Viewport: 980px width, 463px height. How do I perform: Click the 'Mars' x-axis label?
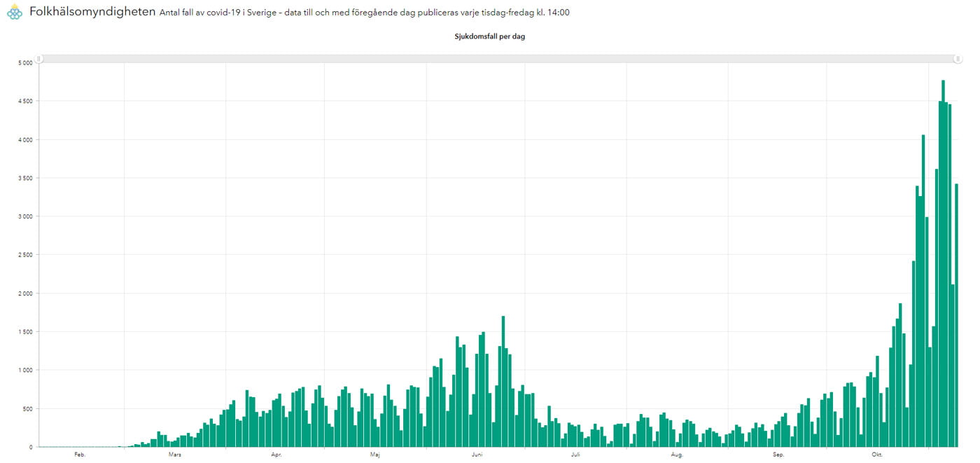click(x=175, y=455)
